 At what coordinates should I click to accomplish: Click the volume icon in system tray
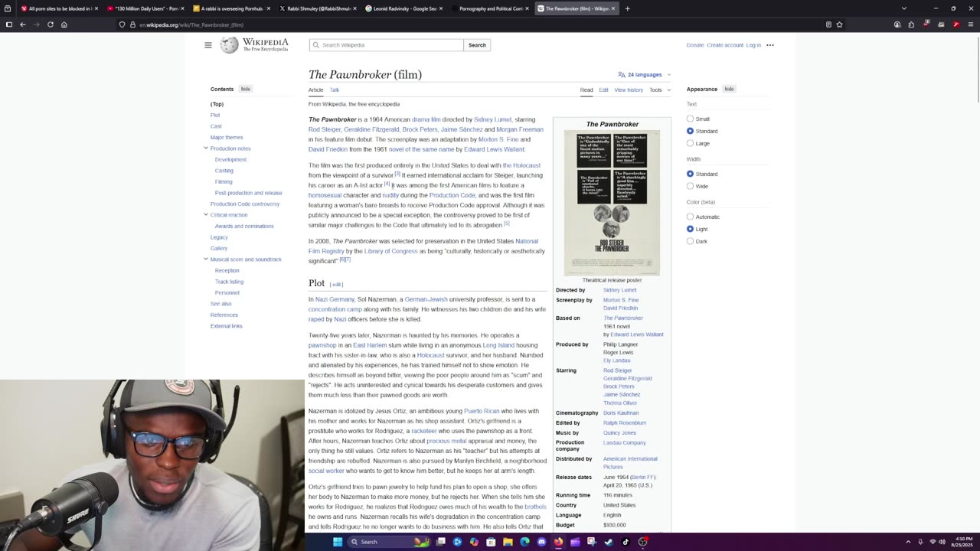point(942,542)
